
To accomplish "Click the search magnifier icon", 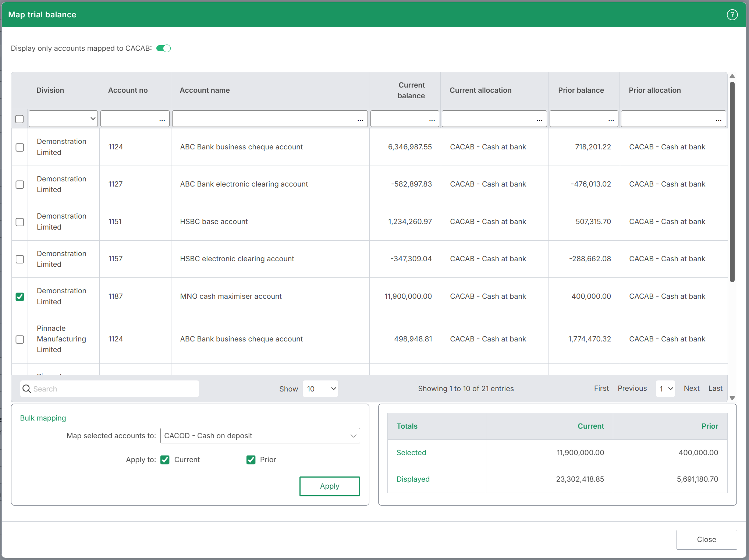I will coord(27,389).
